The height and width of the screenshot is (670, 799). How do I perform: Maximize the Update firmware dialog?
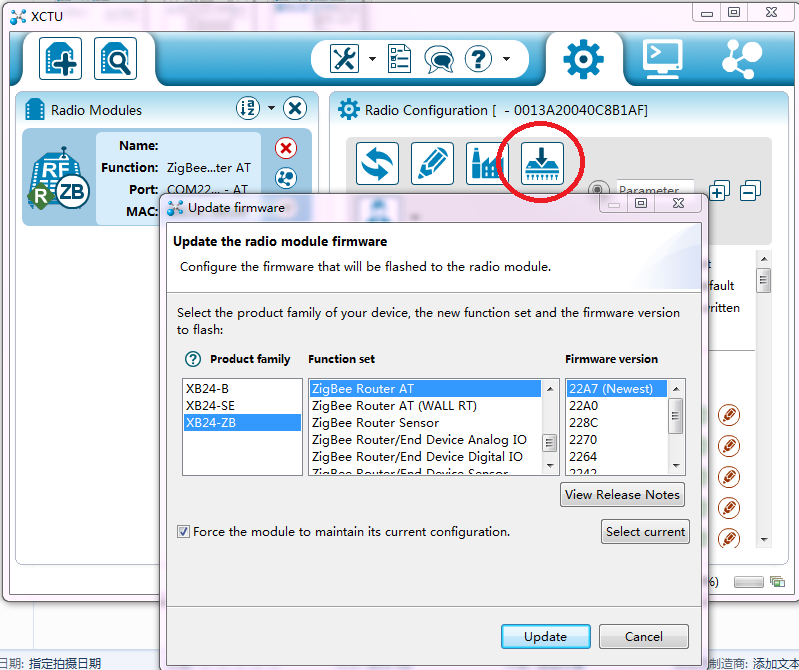tap(641, 203)
